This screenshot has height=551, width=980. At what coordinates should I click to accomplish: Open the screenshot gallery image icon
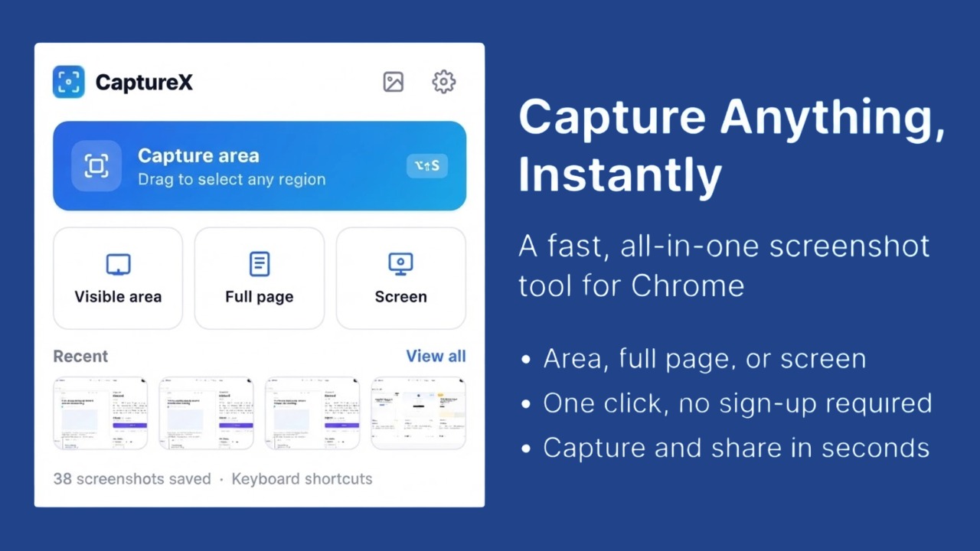[x=393, y=82]
